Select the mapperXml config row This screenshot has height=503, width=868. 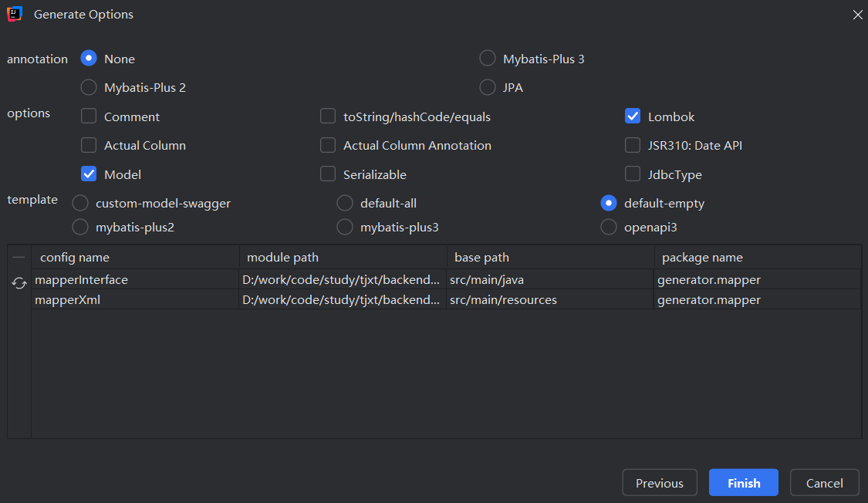pos(446,299)
